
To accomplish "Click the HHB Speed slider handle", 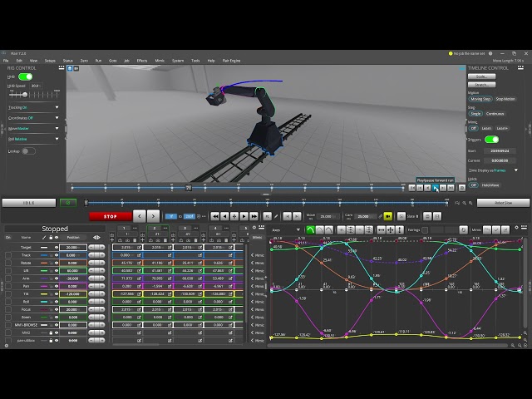I will point(24,95).
